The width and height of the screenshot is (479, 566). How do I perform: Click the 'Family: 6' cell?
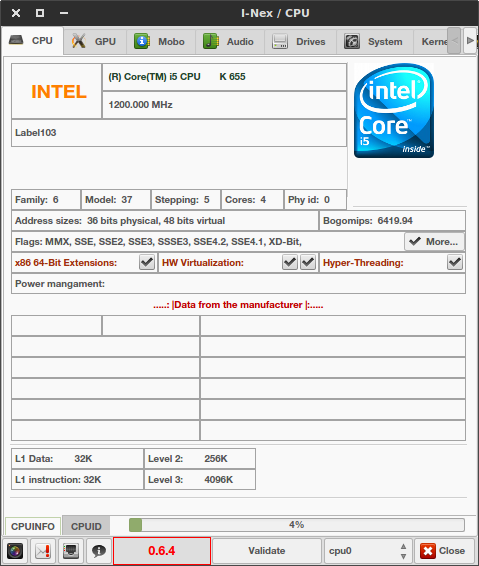pos(46,200)
